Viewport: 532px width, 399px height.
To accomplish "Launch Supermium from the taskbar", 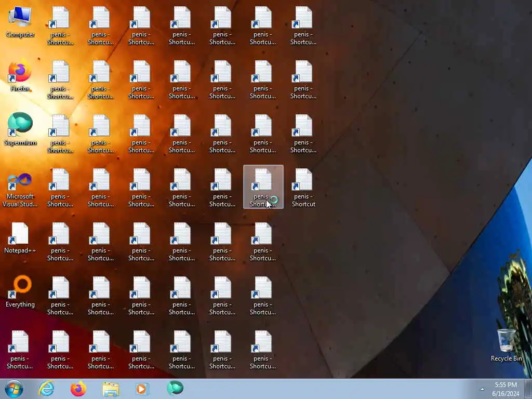I will click(x=175, y=389).
